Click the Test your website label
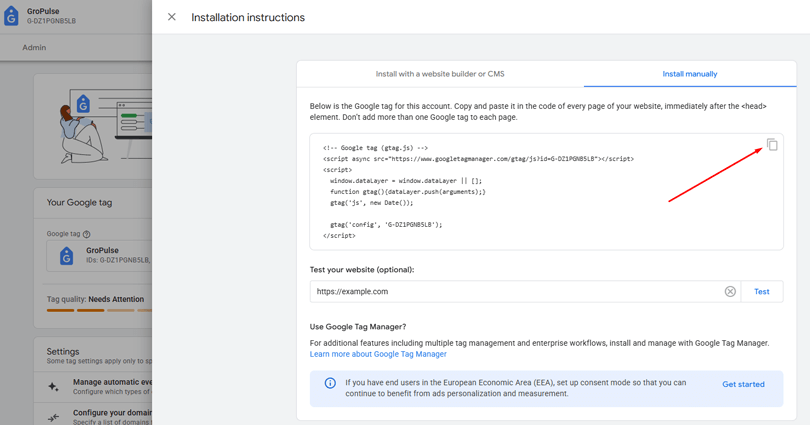Image resolution: width=810 pixels, height=425 pixels. pyautogui.click(x=362, y=270)
